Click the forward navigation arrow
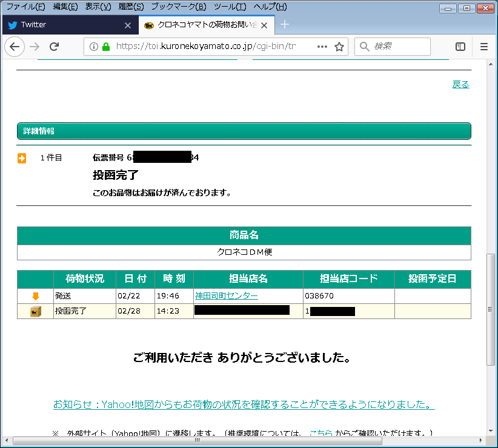The image size is (498, 448). click(35, 47)
